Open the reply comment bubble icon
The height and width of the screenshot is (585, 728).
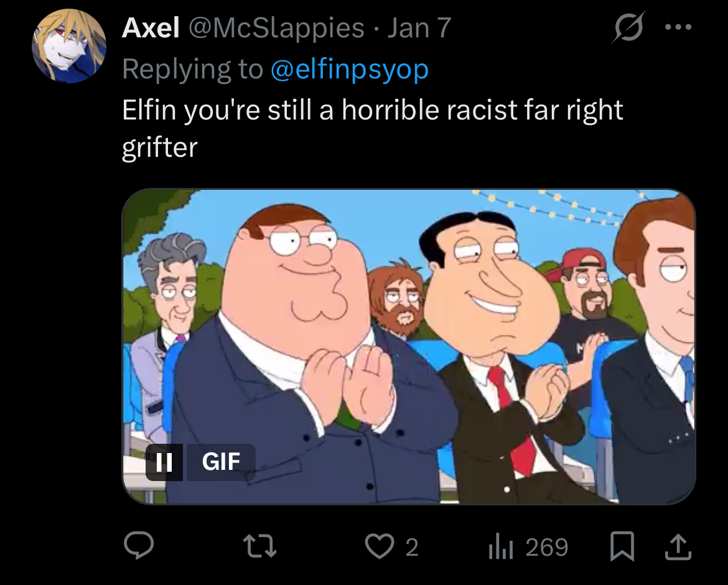[x=138, y=546]
